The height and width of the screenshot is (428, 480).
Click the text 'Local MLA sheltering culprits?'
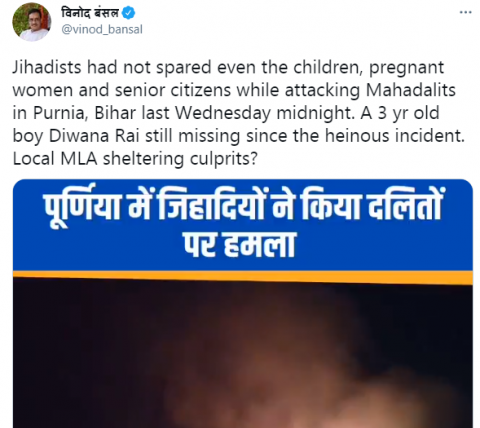[135, 158]
